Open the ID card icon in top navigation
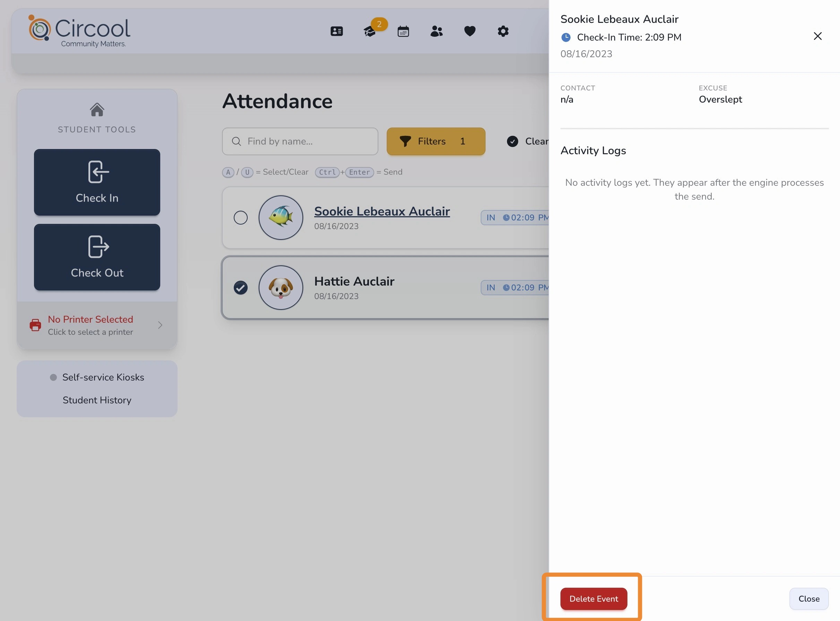The height and width of the screenshot is (621, 840). (336, 31)
